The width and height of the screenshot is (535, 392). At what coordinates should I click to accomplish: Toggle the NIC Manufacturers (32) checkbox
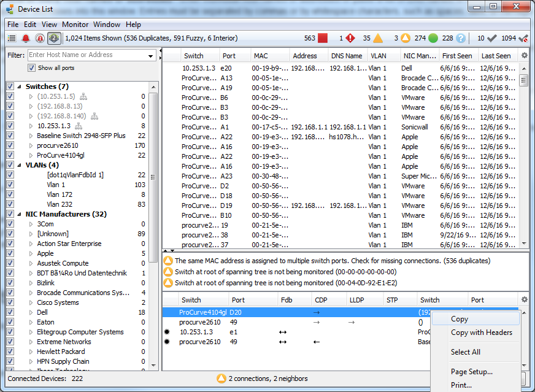(x=10, y=214)
